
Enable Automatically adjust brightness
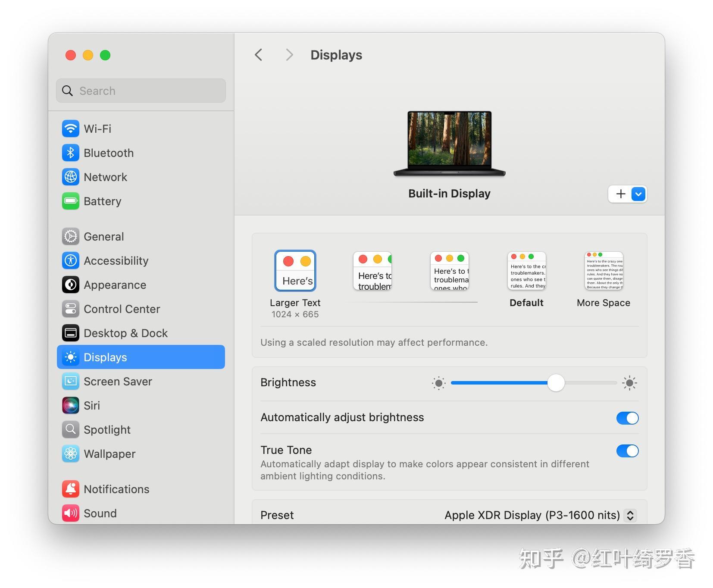click(x=627, y=418)
